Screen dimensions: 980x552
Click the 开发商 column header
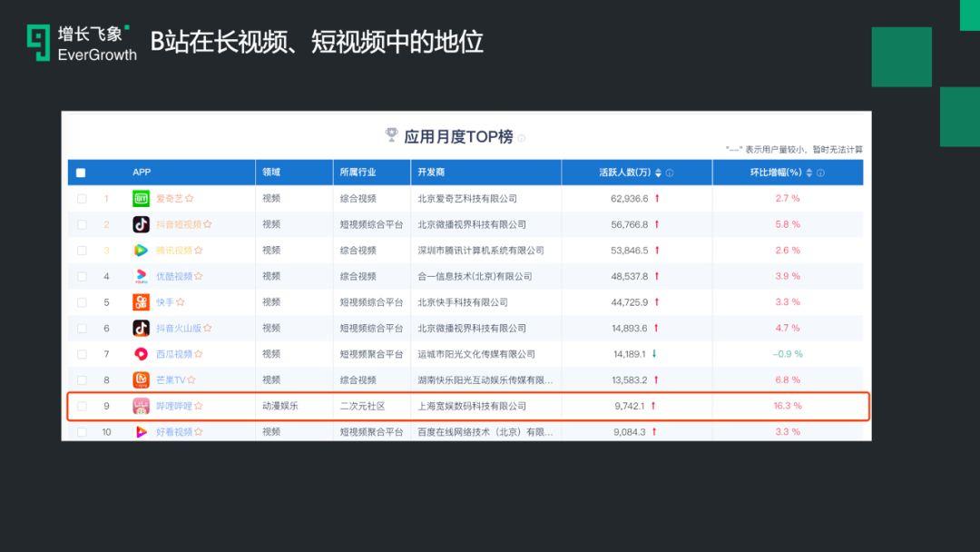431,172
